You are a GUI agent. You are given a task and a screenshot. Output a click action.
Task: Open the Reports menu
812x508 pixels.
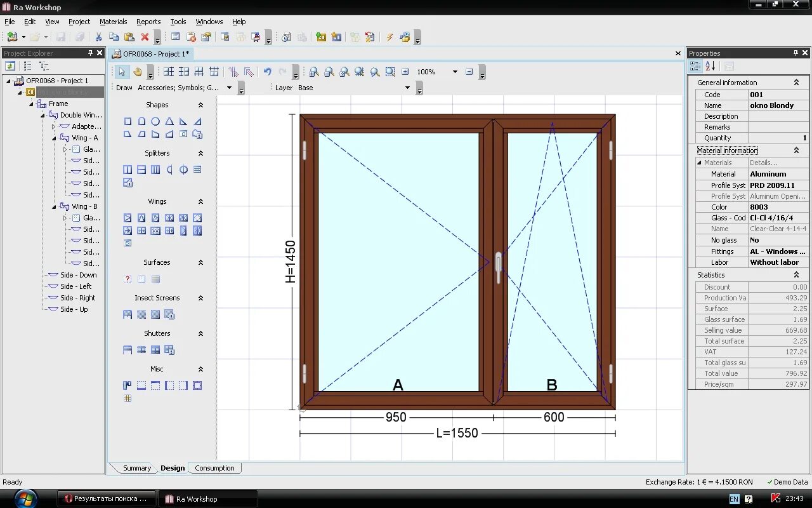tap(148, 22)
